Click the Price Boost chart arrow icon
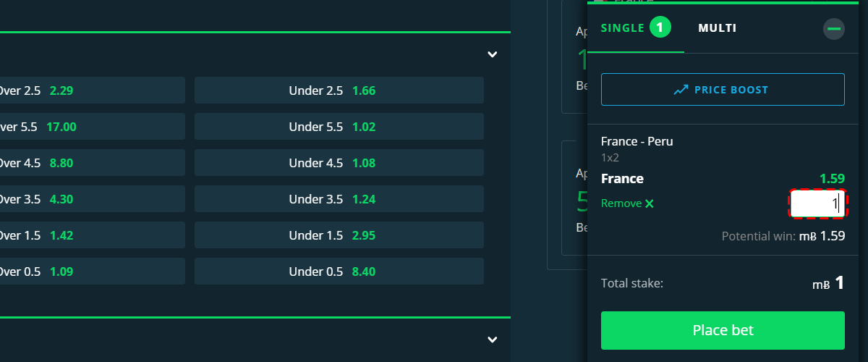 (x=681, y=90)
